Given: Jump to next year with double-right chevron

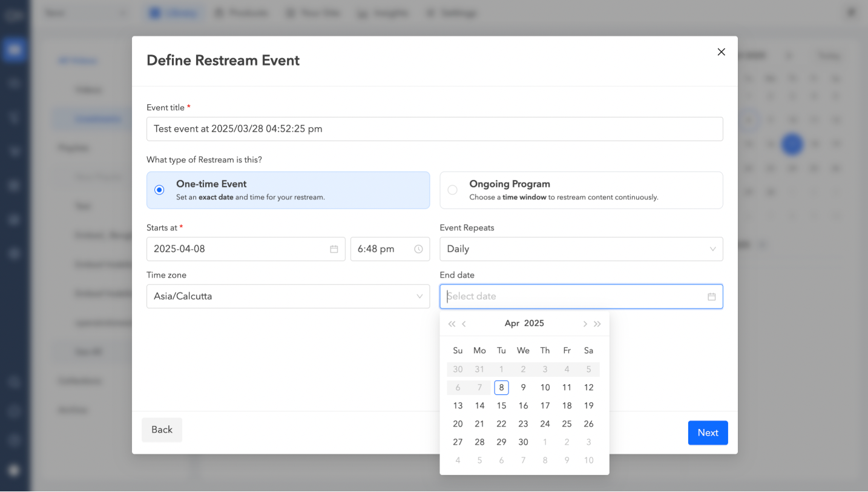Looking at the screenshot, I should (x=597, y=324).
